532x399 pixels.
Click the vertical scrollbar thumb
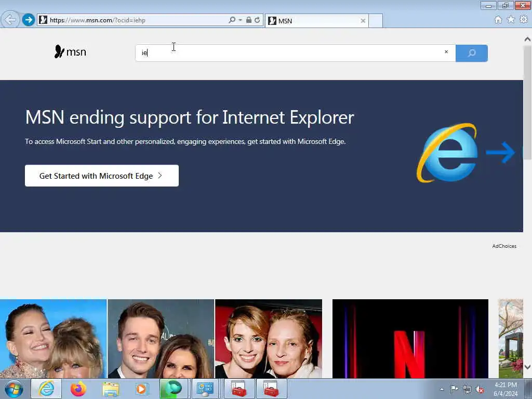tap(527, 102)
